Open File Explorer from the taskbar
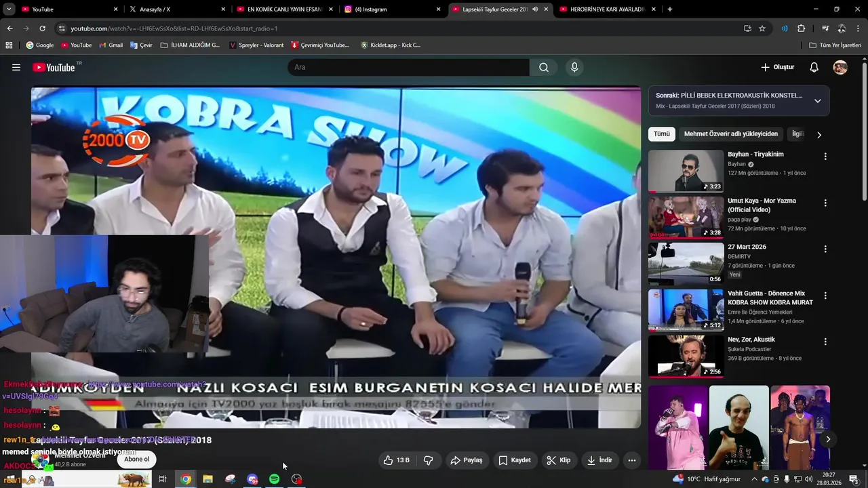This screenshot has width=868, height=488. [208, 479]
